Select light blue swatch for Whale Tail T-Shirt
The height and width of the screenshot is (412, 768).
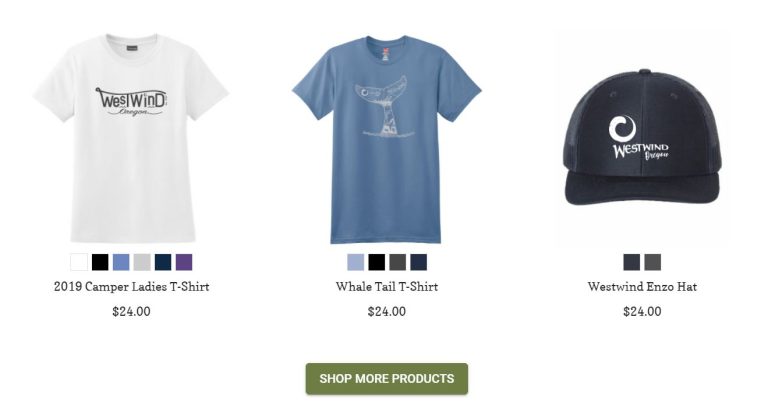(356, 262)
